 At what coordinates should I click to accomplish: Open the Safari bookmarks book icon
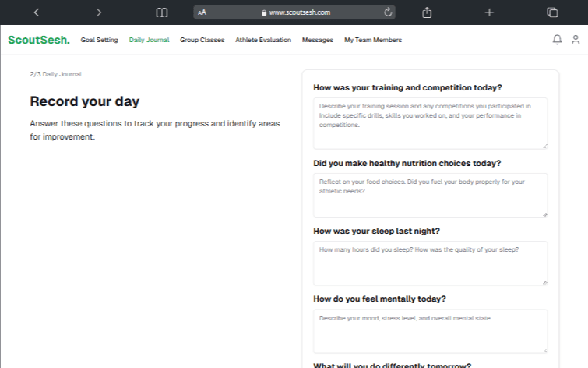(x=161, y=12)
